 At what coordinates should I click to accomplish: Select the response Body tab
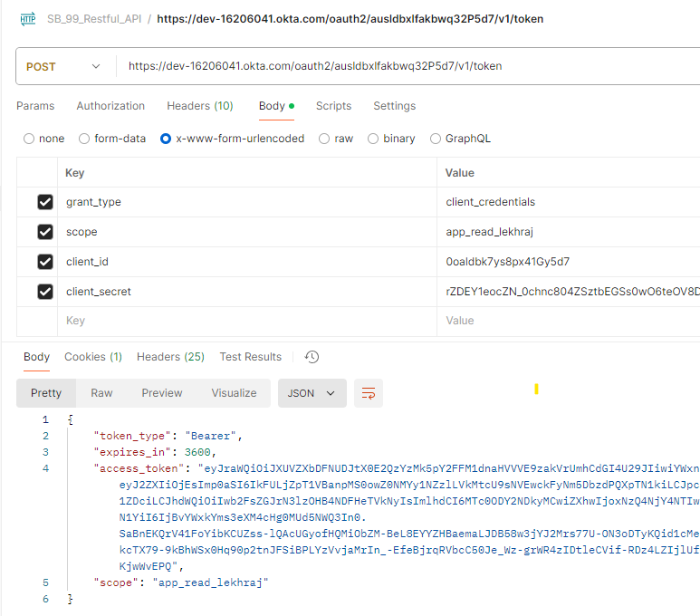pos(36,357)
